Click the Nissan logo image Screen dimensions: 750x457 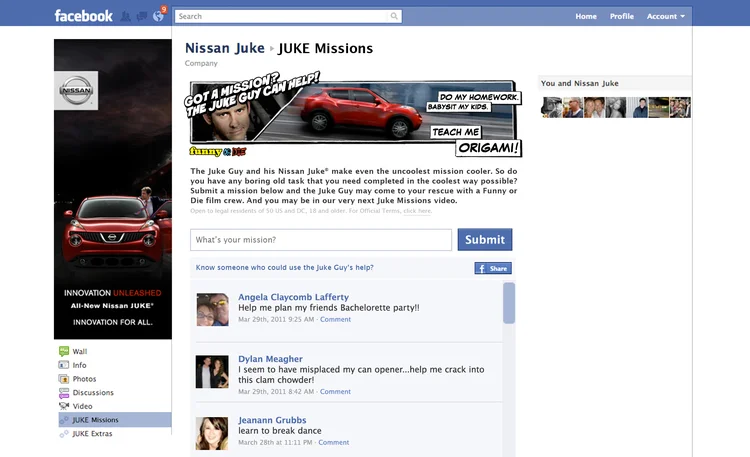pos(76,90)
